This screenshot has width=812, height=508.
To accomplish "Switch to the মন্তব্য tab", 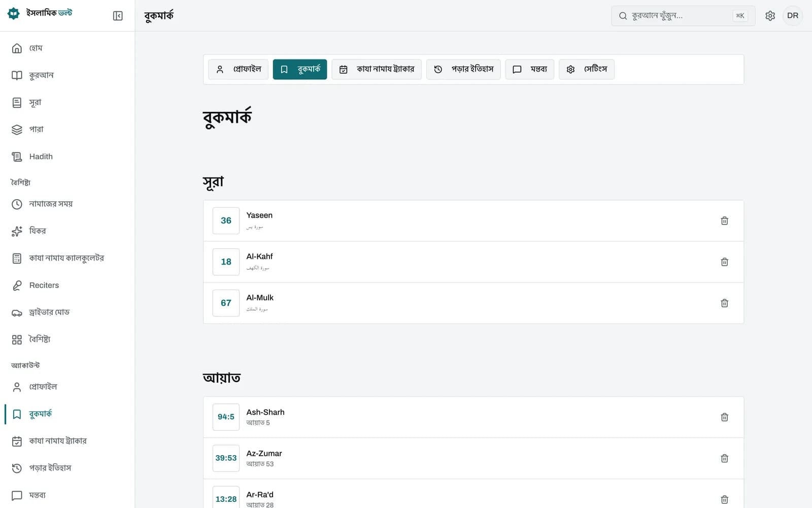I will coord(529,69).
